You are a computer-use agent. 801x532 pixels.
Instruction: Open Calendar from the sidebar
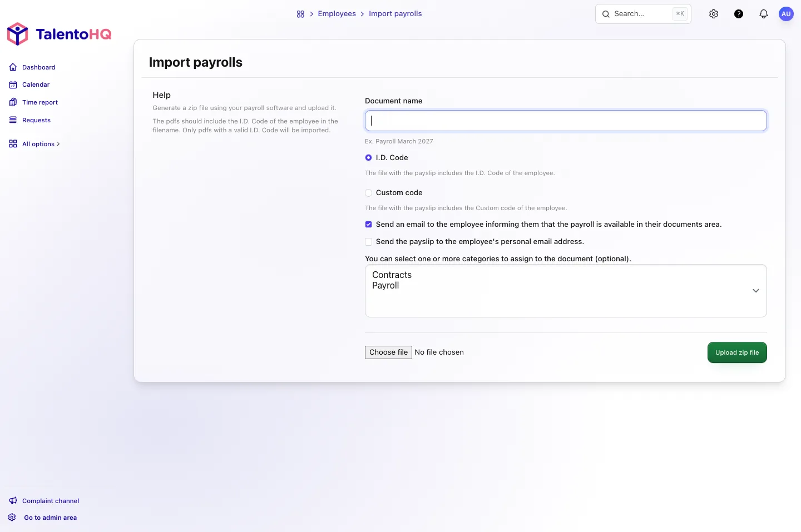[x=36, y=84]
